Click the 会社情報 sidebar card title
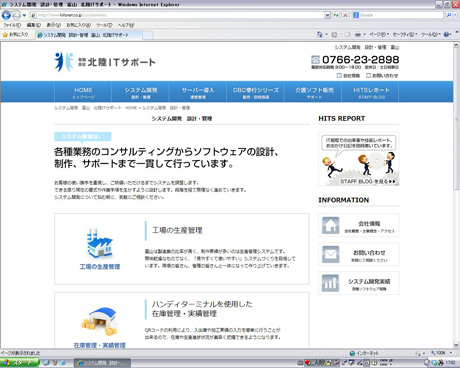The image size is (460, 368). click(369, 223)
